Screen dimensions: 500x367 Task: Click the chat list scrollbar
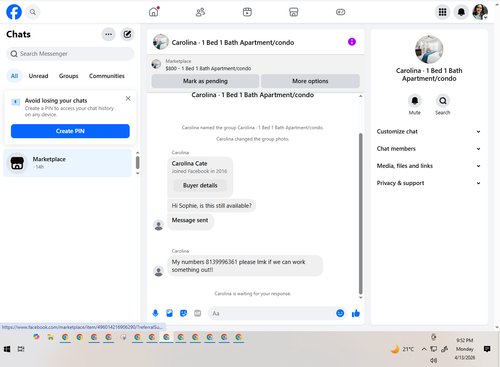click(138, 163)
